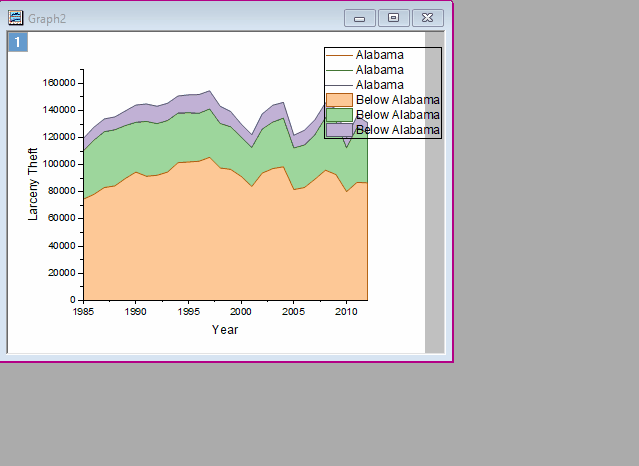Click the green Below Alabama legend swatch

click(339, 115)
